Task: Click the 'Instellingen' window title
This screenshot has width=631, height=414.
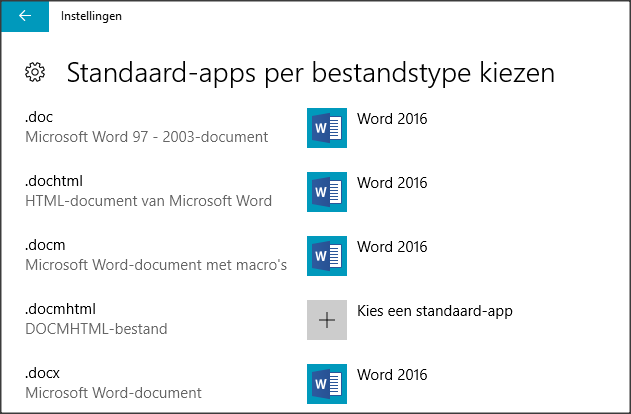Action: coord(91,16)
